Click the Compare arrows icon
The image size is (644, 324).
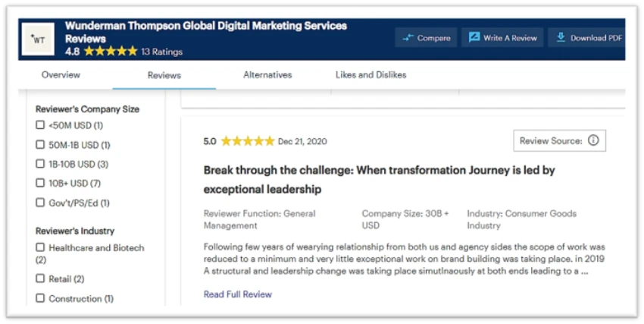click(x=408, y=38)
